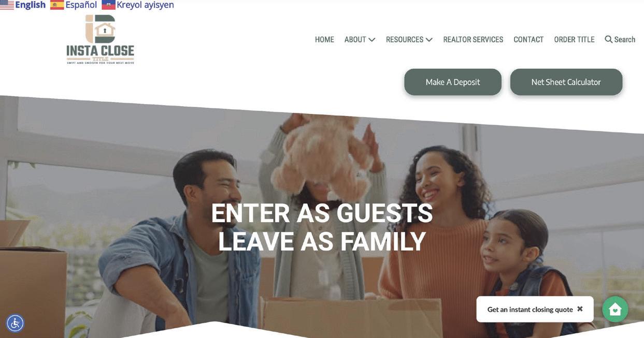Select the Haitian flag icon
This screenshot has height=338, width=644.
click(108, 5)
